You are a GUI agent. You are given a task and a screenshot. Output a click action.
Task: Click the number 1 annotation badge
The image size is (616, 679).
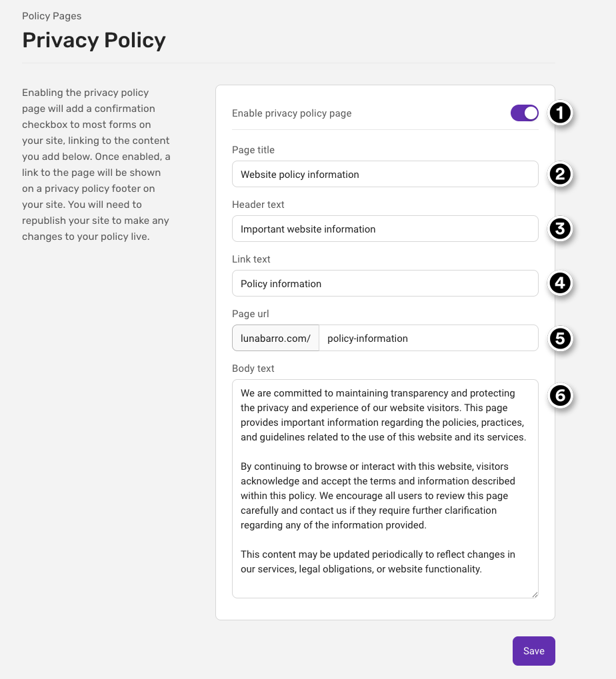(x=560, y=113)
